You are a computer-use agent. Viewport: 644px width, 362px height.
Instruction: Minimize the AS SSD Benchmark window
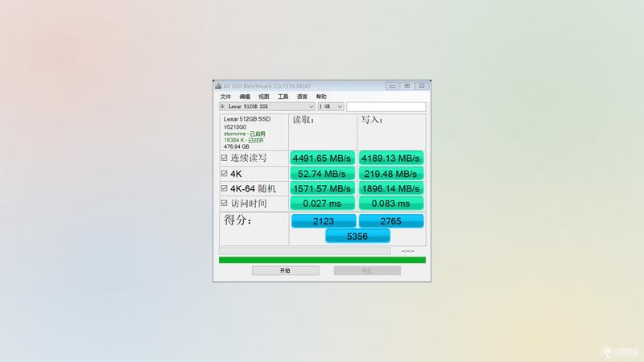coord(392,86)
